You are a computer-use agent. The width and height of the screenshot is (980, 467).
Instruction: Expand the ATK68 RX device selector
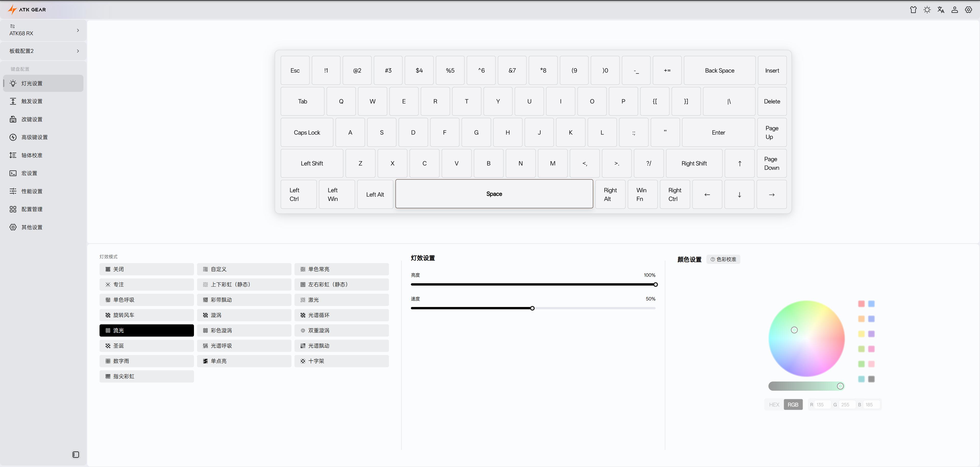pyautogui.click(x=43, y=30)
